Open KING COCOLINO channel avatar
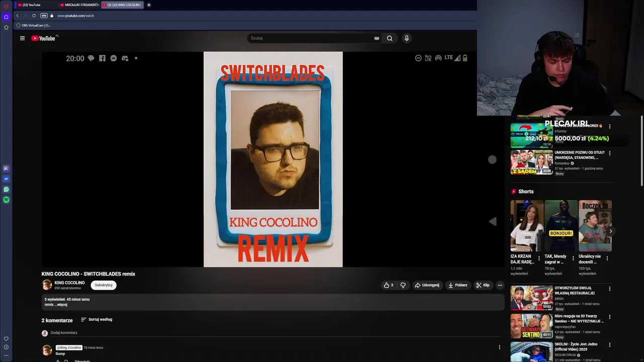Screen dimensions: 644x362 [47, 285]
